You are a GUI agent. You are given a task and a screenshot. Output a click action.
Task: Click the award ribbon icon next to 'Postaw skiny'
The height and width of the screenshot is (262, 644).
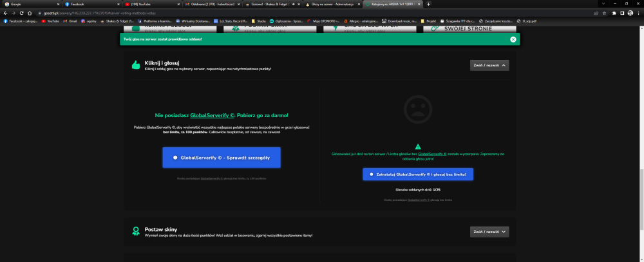tap(135, 231)
